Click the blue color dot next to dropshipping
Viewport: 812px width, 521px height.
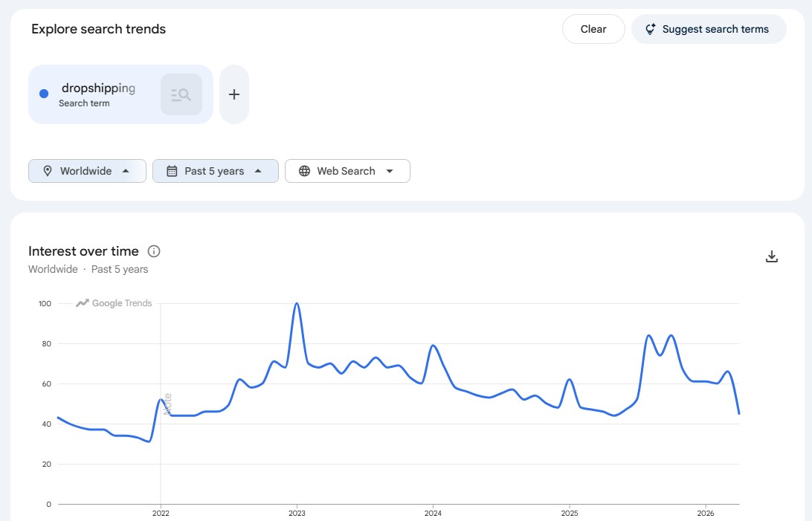(x=43, y=94)
